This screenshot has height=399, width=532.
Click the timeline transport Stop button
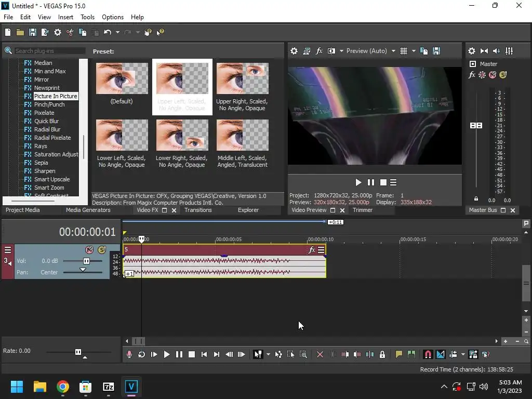point(191,354)
